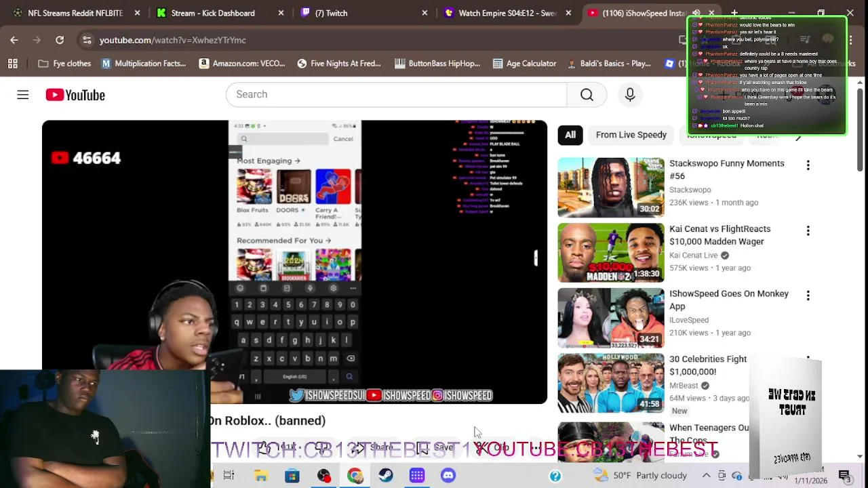Open the 50°F Partly cloudy weather widget

pyautogui.click(x=639, y=476)
